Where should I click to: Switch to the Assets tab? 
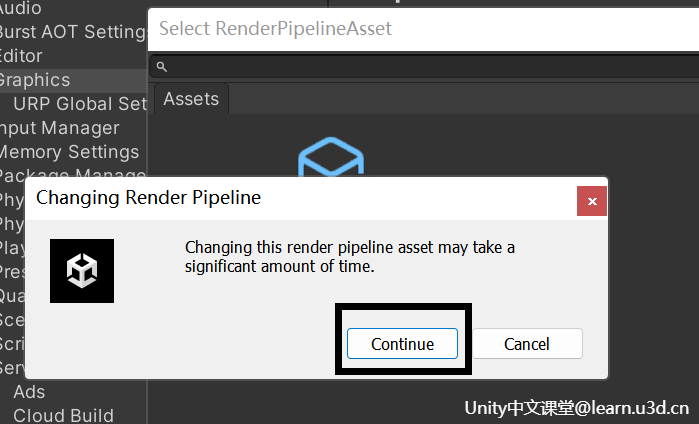(191, 99)
